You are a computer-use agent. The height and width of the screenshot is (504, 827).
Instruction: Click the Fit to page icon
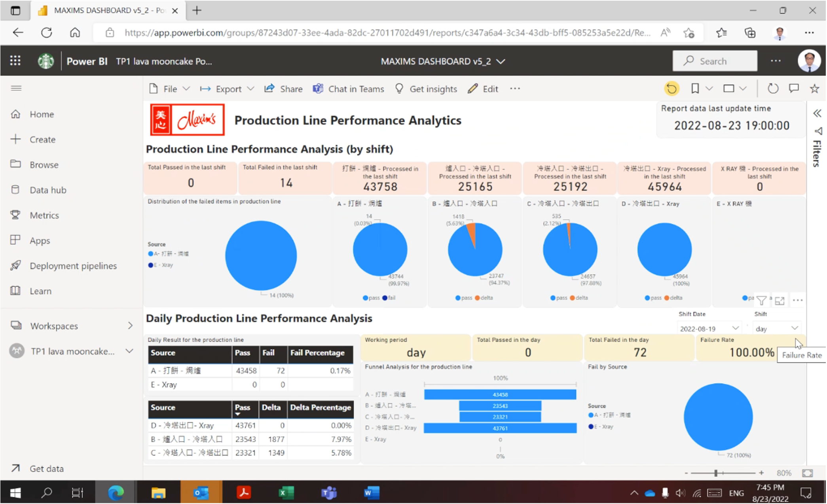(x=807, y=473)
